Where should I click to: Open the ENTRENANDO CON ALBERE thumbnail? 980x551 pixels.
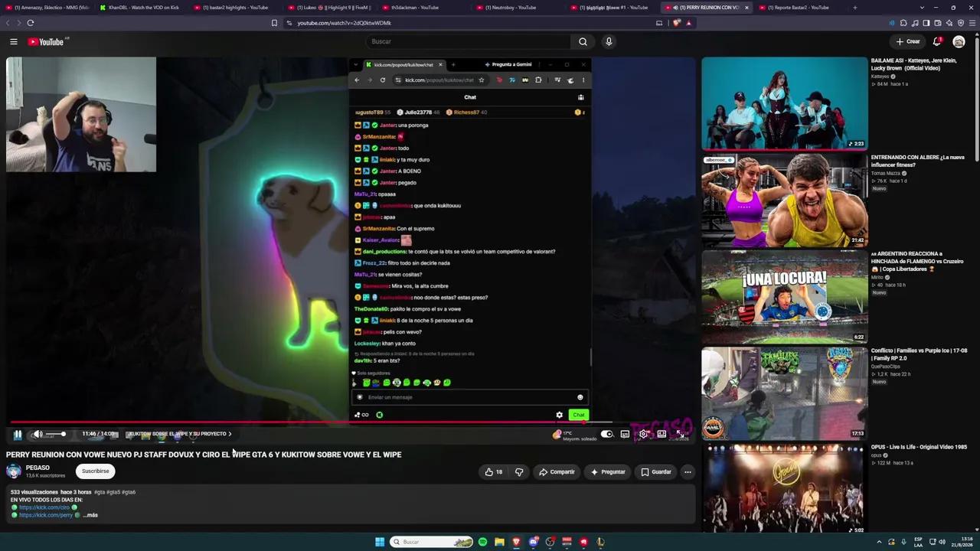coord(785,200)
